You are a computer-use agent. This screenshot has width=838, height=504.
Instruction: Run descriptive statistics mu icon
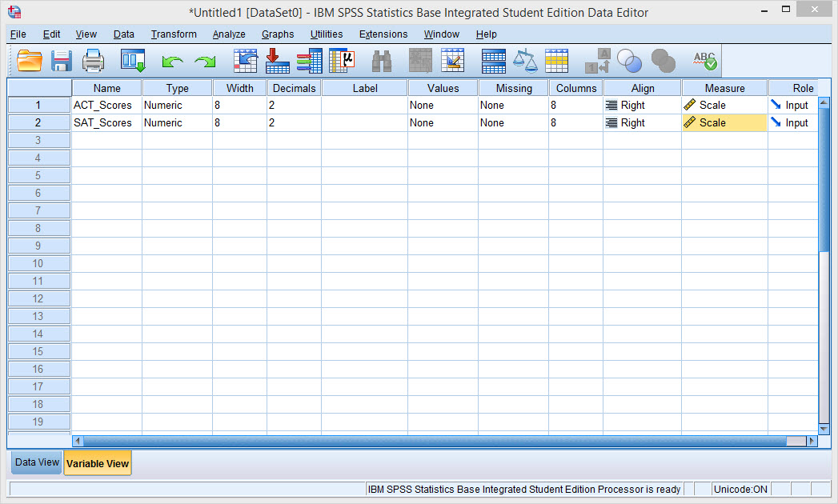342,60
